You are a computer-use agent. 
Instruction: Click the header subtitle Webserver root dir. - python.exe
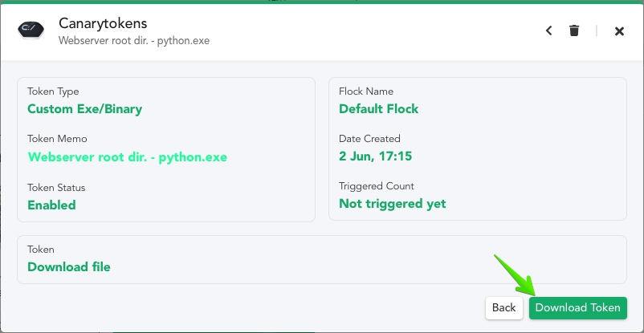[134, 41]
